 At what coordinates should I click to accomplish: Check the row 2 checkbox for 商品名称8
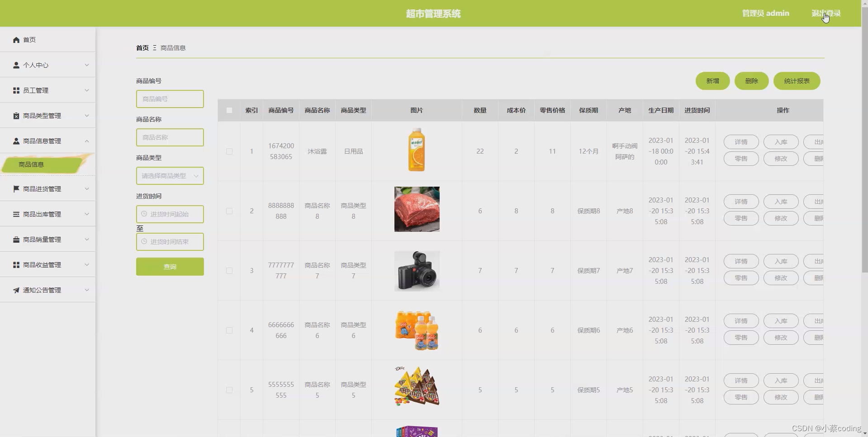229,211
